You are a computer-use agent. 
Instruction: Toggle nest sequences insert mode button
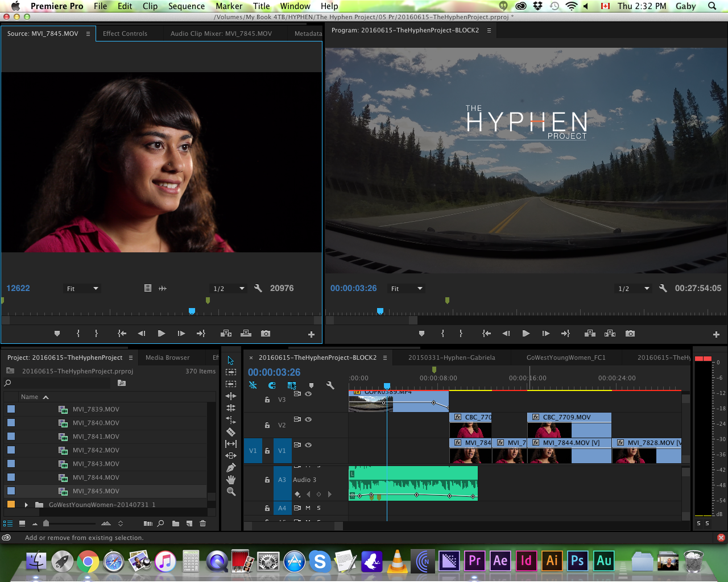tap(253, 385)
